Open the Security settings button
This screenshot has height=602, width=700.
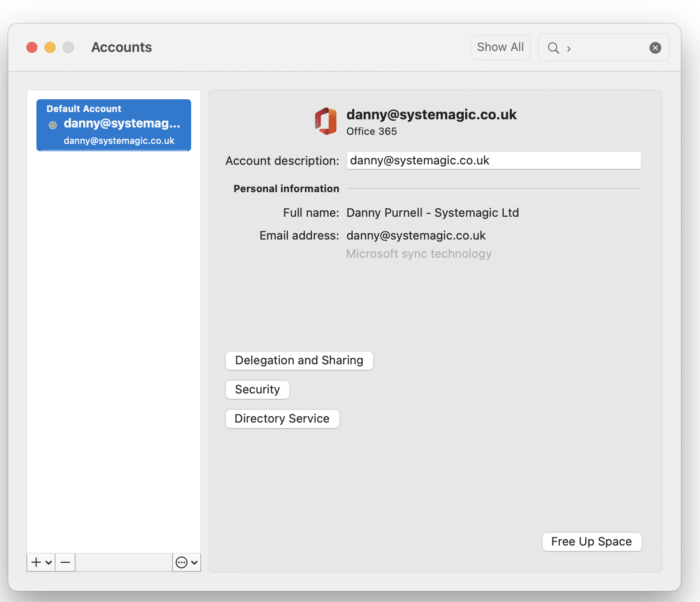(258, 390)
